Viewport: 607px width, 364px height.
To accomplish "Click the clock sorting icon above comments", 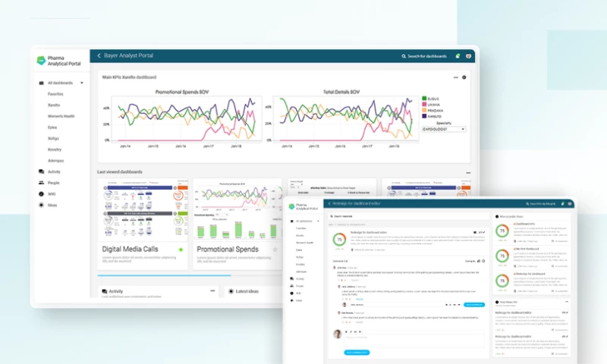I will [483, 261].
